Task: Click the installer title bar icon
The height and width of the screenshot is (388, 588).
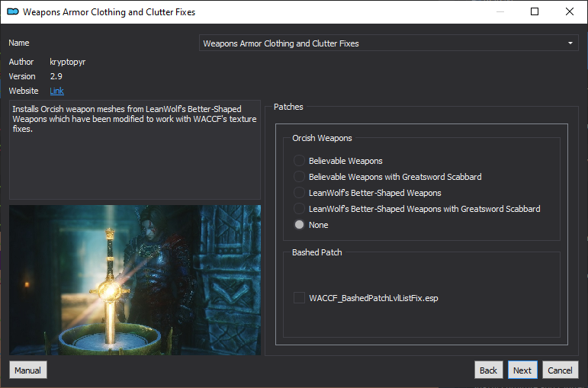Action: point(13,11)
